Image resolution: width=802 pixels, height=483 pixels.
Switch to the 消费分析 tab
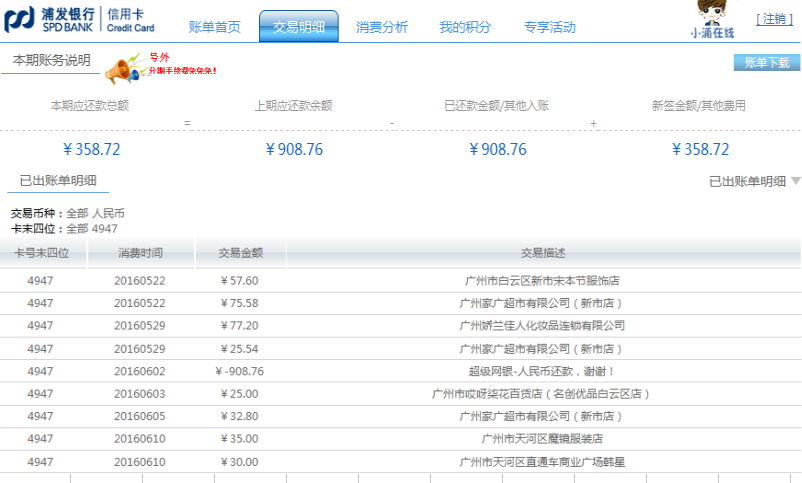click(382, 27)
